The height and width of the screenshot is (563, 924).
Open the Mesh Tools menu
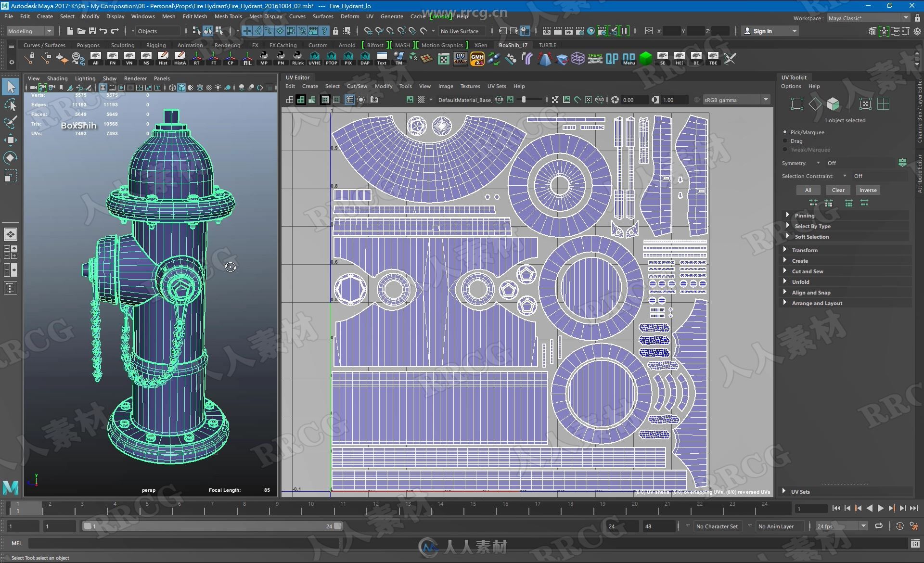(228, 16)
